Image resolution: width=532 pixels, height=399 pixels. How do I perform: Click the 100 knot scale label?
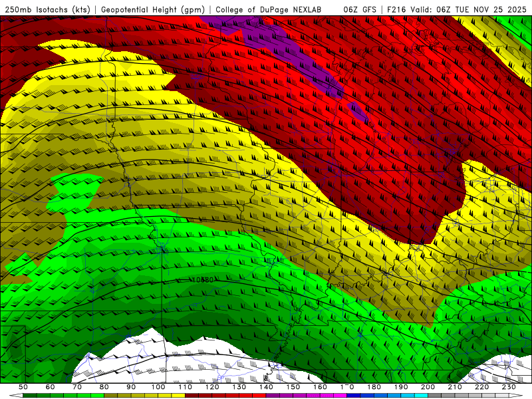[158, 387]
